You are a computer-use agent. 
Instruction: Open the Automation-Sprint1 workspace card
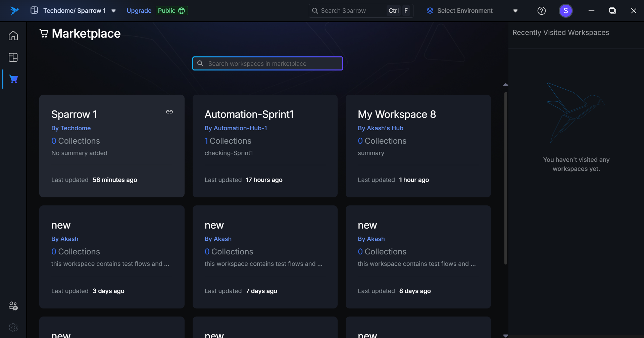coord(265,146)
